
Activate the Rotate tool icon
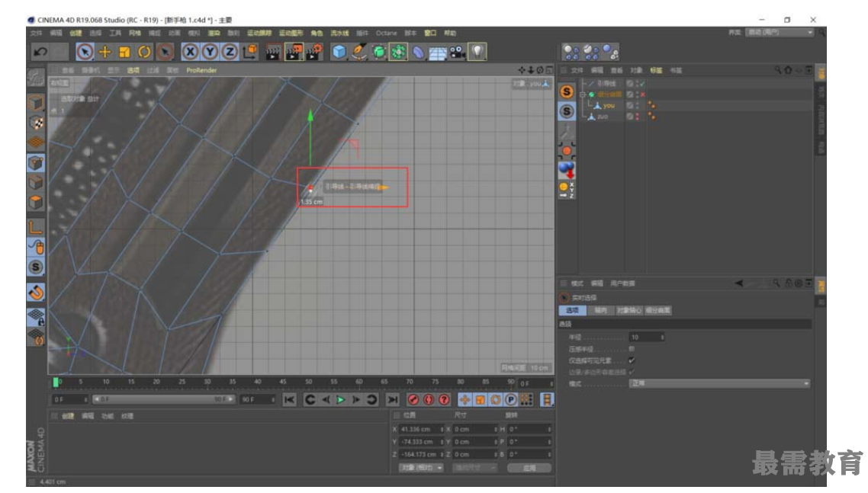point(144,52)
